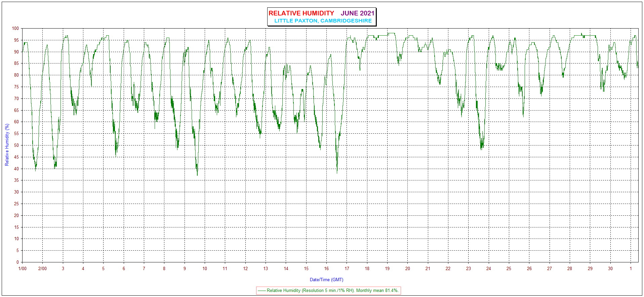Click the '75' y-axis tick label
The height and width of the screenshot is (297, 644).
(x=16, y=87)
